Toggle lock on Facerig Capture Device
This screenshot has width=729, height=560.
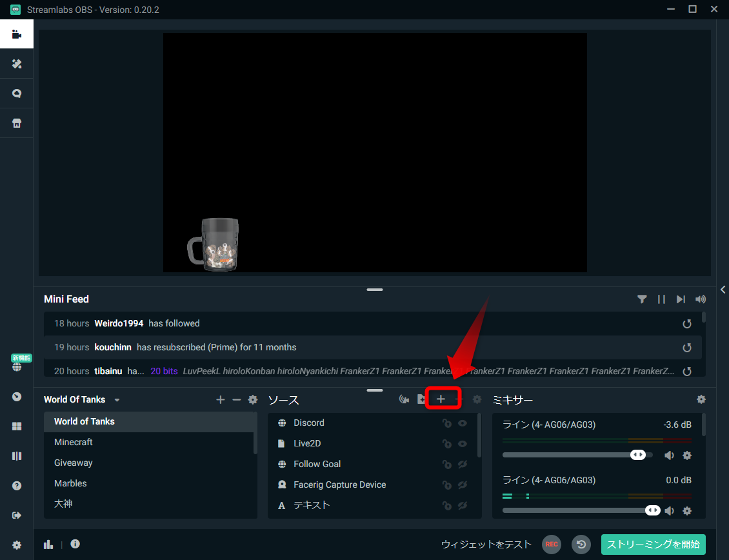(447, 485)
